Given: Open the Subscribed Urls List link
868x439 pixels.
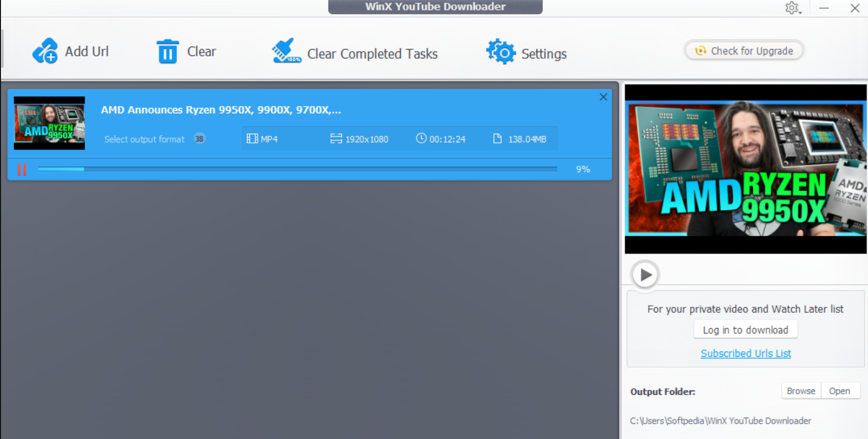Looking at the screenshot, I should (x=745, y=353).
